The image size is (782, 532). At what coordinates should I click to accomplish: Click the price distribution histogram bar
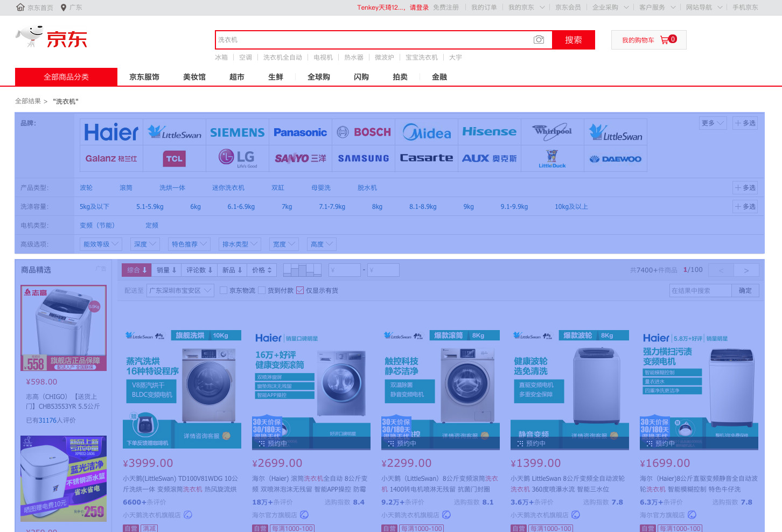[302, 270]
